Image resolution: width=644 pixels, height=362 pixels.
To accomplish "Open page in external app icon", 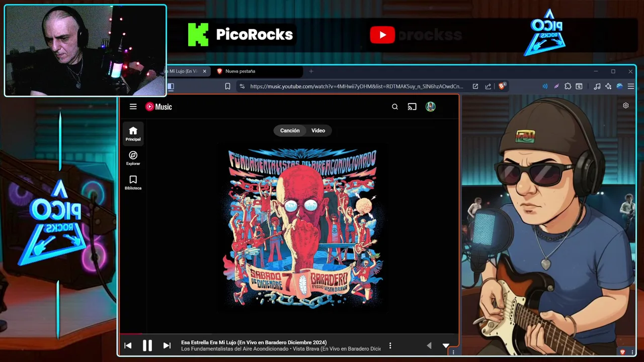I will tap(475, 86).
